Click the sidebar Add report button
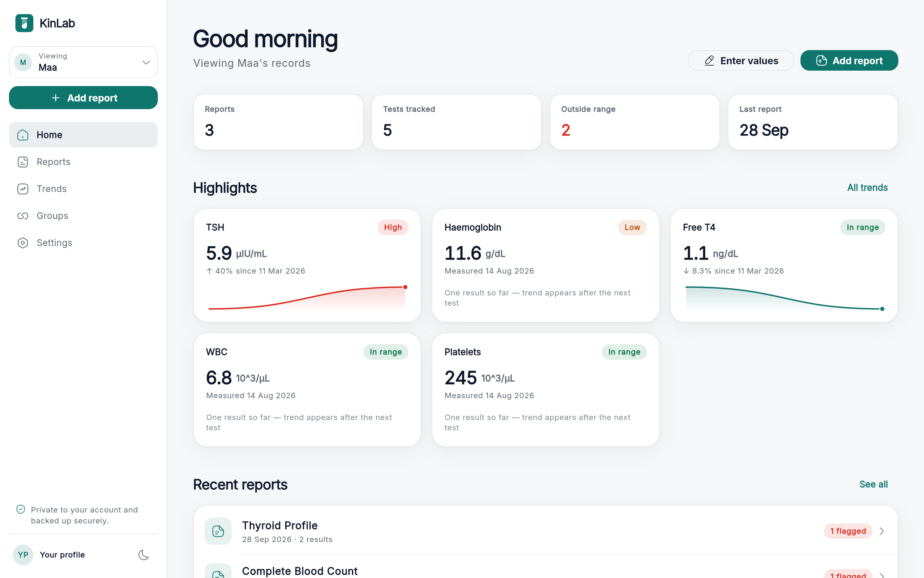Viewport: 924px width, 578px height. pos(83,98)
